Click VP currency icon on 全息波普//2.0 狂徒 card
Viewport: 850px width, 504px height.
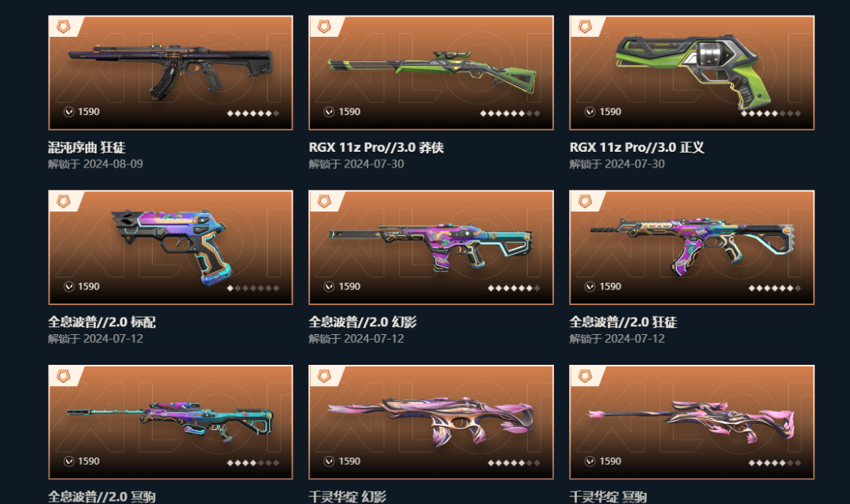(589, 286)
